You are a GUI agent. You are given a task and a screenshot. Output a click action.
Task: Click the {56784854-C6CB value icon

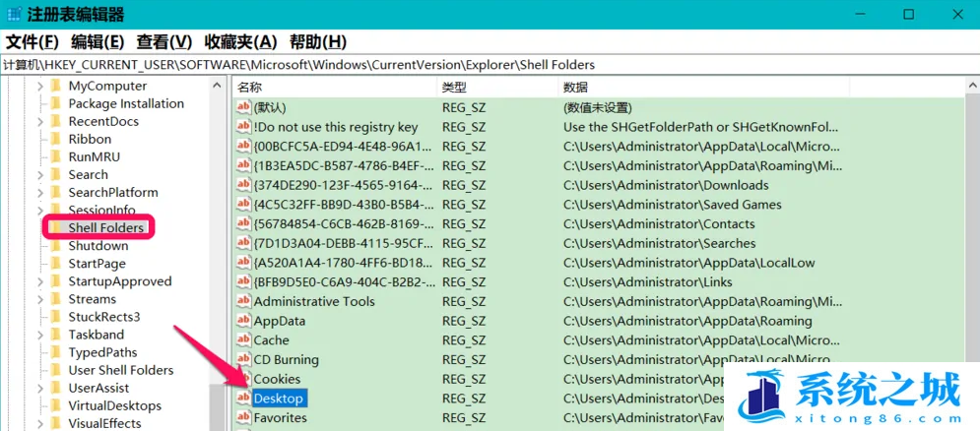tap(243, 224)
